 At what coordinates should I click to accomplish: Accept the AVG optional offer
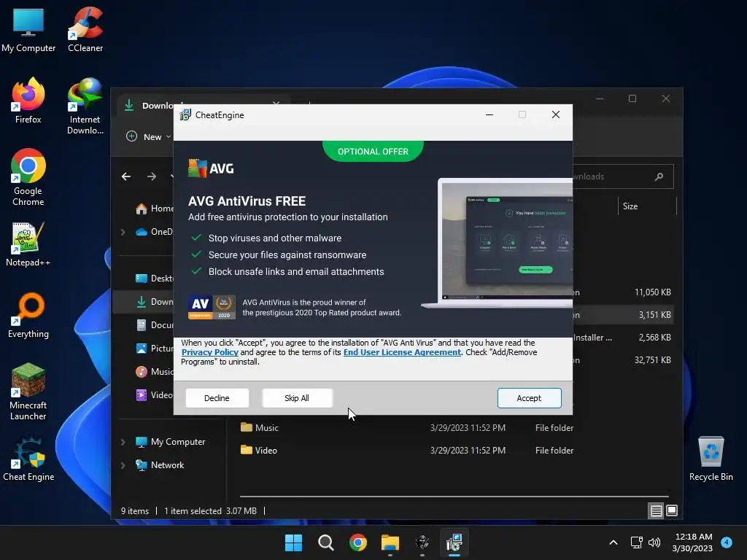(530, 398)
